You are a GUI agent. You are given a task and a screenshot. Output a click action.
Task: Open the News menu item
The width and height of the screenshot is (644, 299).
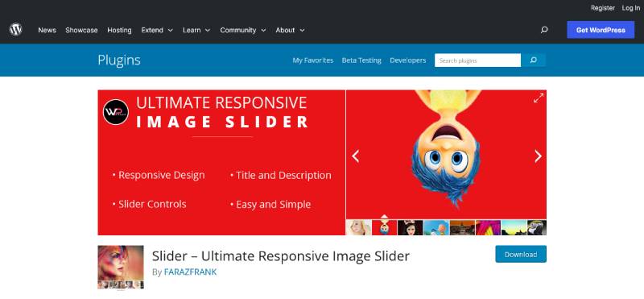(x=47, y=30)
